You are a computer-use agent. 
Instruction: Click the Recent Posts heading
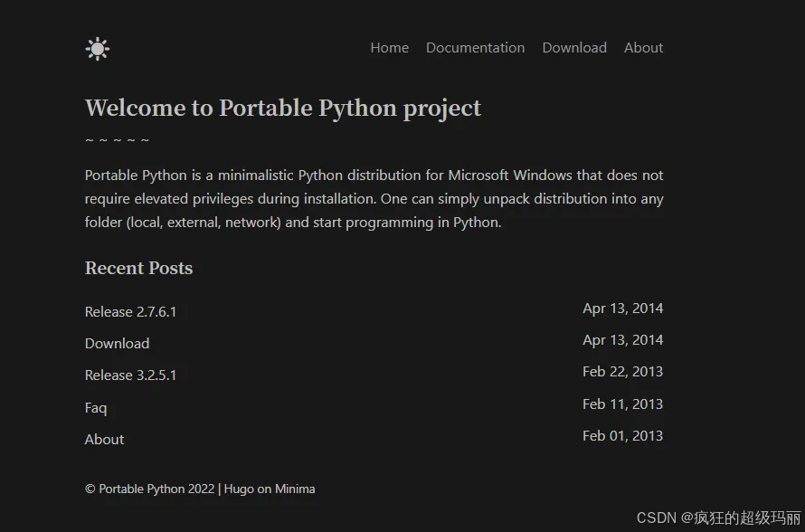138,269
